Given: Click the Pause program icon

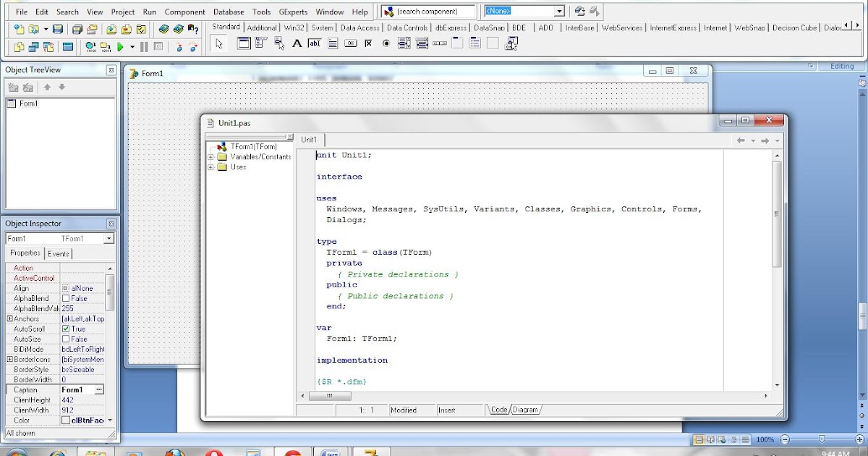Looking at the screenshot, I should 144,47.
